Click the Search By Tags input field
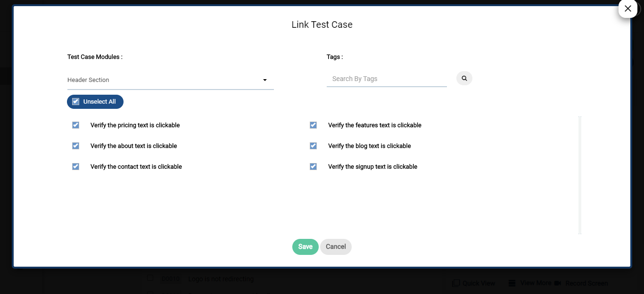 pyautogui.click(x=387, y=79)
